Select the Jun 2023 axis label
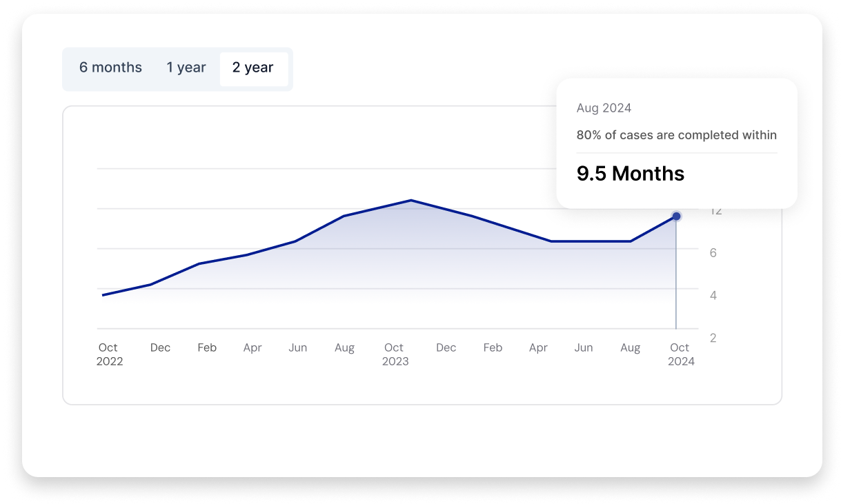Image resolution: width=841 pixels, height=504 pixels. 298,347
